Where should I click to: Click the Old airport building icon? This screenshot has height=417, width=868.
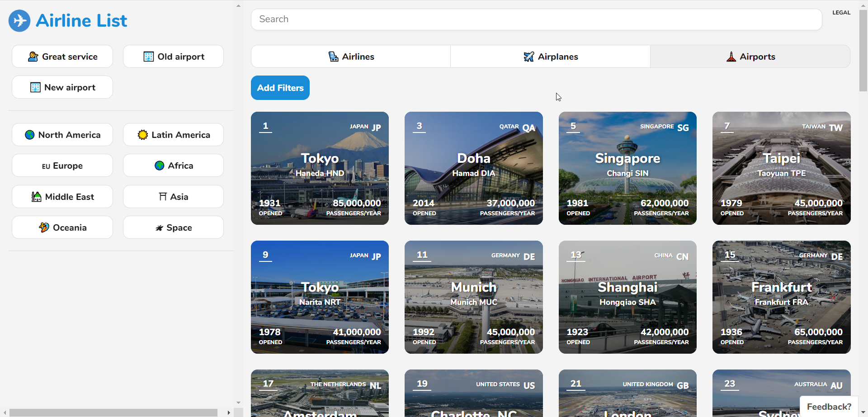(148, 57)
